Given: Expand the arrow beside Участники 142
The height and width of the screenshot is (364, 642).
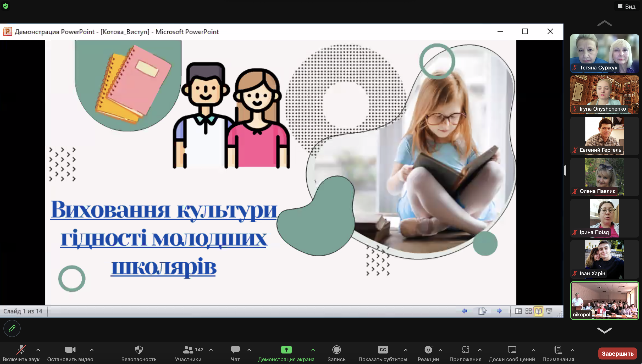Looking at the screenshot, I should pyautogui.click(x=211, y=350).
